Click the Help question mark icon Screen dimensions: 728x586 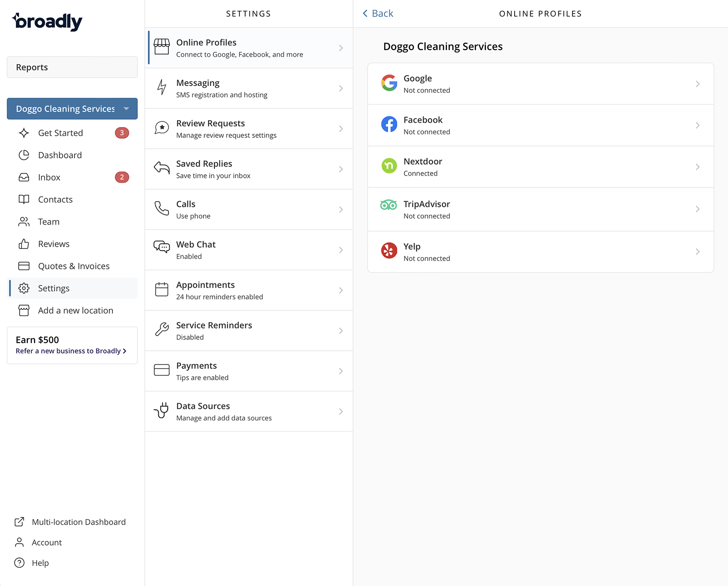click(x=19, y=563)
